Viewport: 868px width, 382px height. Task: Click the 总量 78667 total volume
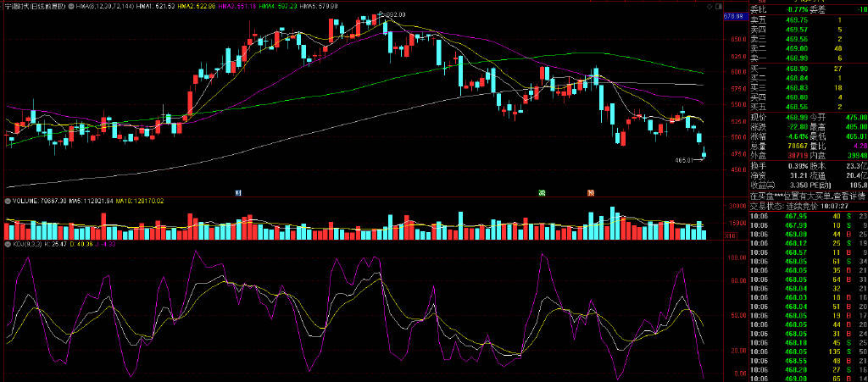click(x=796, y=147)
